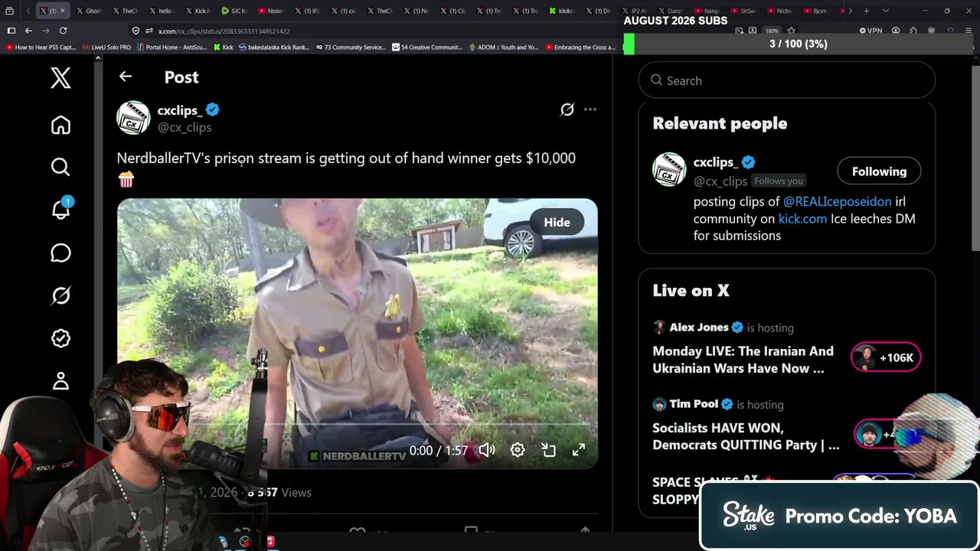Open Profile from the X sidebar

[x=60, y=381]
